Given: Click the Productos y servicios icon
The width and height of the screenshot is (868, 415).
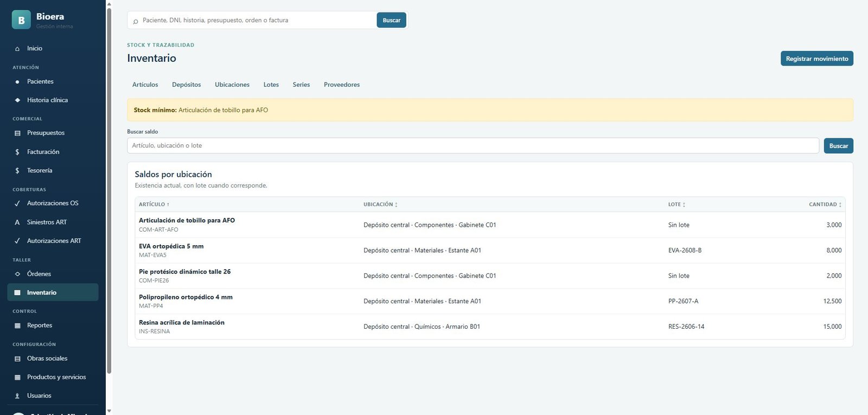Looking at the screenshot, I should (x=17, y=377).
